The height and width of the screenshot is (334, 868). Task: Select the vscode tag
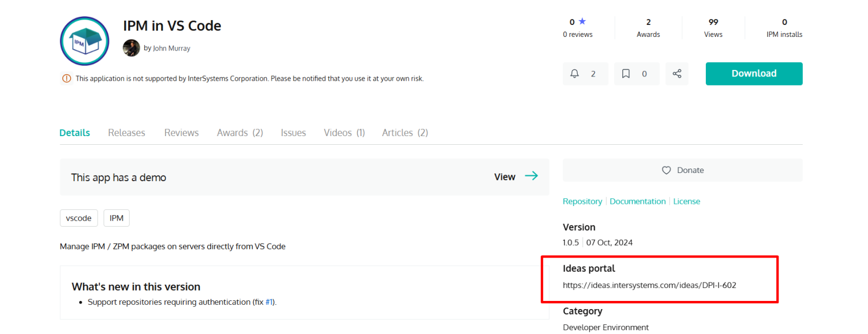pos(79,218)
